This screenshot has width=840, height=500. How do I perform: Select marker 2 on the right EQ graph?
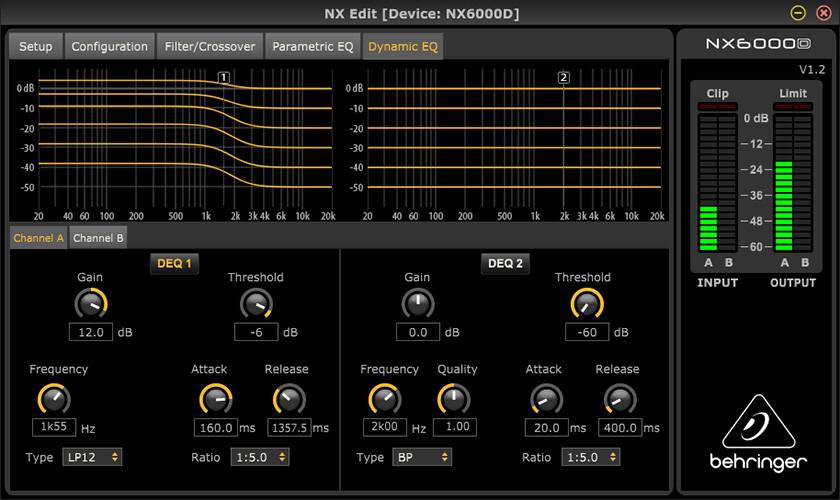(563, 78)
